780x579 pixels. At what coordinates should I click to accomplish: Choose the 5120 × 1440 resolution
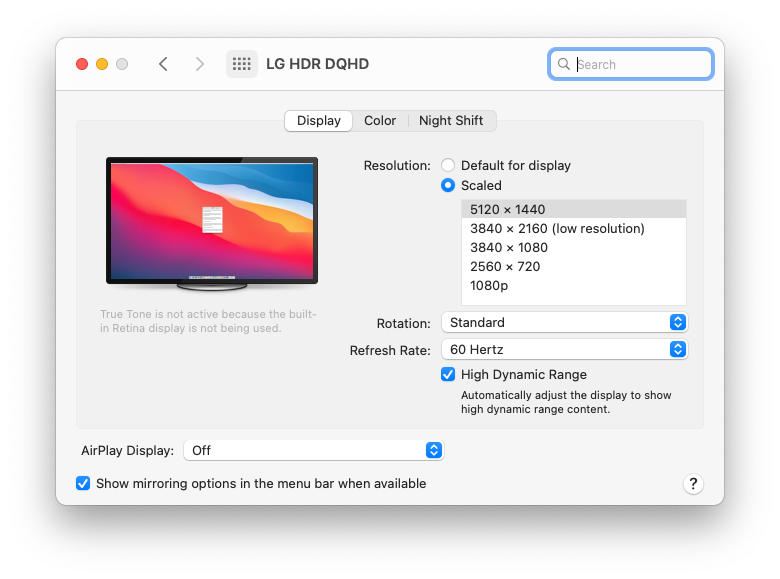[574, 209]
